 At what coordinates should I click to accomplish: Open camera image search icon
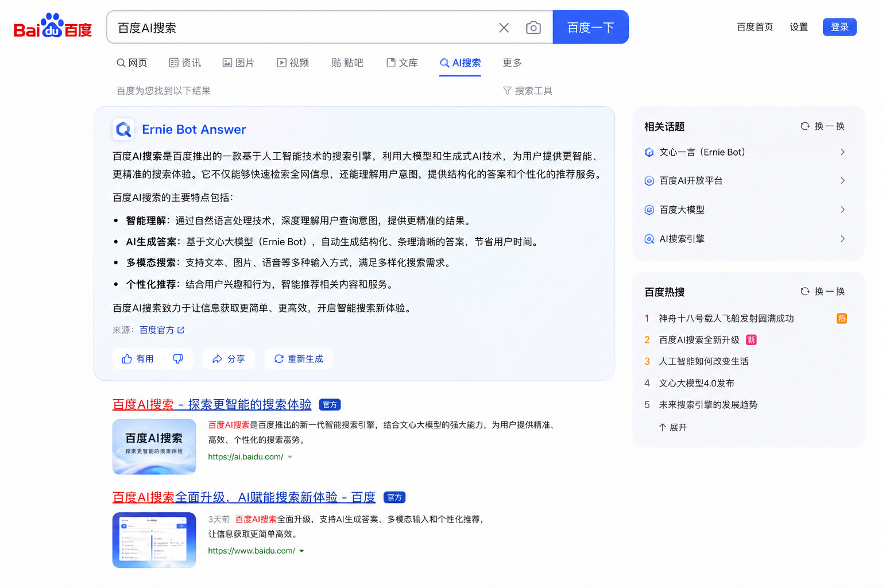click(533, 28)
